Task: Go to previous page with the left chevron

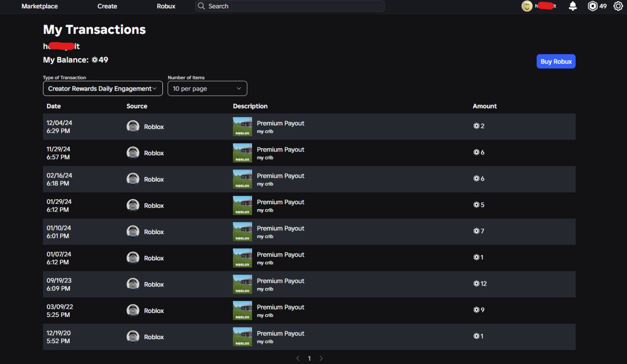Action: (x=298, y=358)
